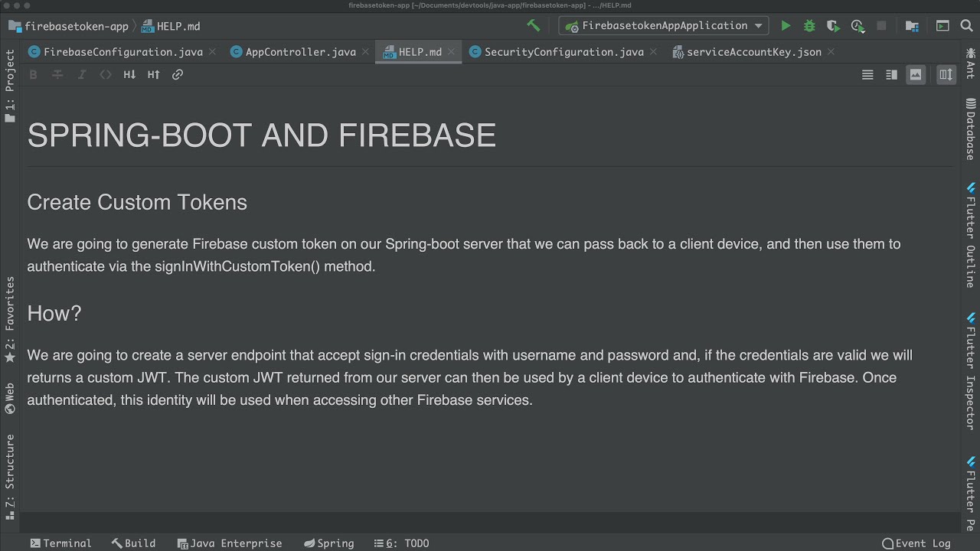Open the Web tool window
The height and width of the screenshot is (551, 980).
tap(10, 398)
